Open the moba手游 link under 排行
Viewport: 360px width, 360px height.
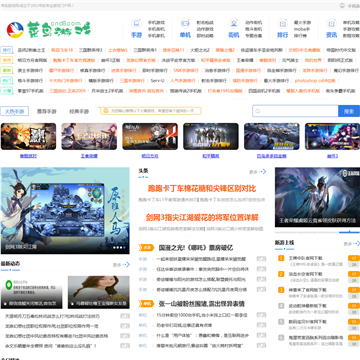[x=302, y=29]
